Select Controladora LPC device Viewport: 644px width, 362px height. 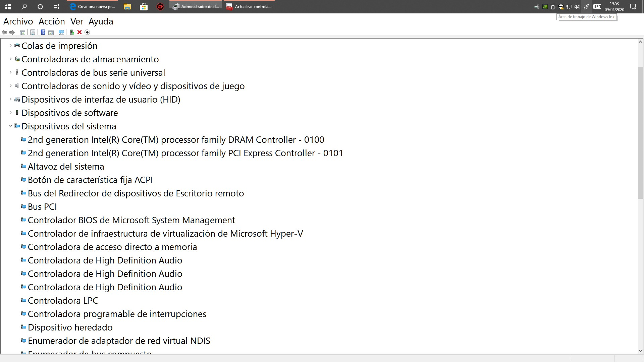click(x=63, y=301)
